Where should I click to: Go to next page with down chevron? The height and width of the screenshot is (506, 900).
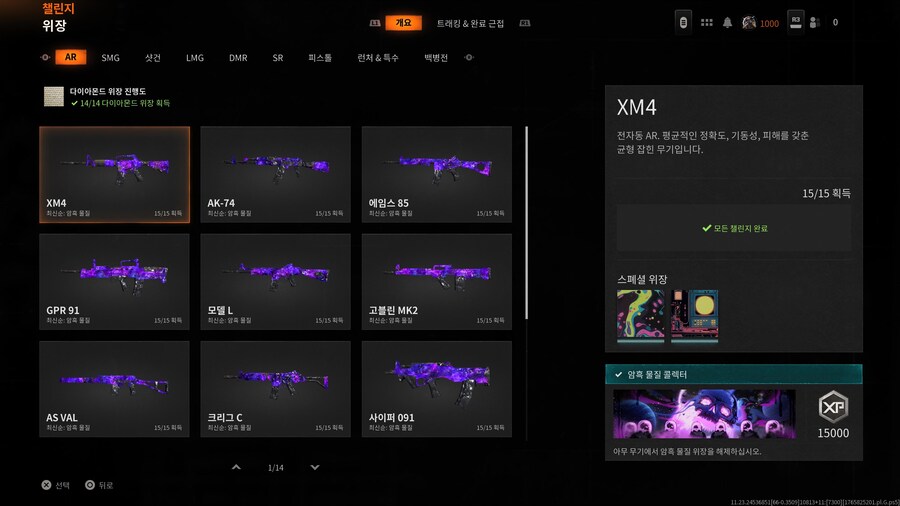[x=315, y=467]
